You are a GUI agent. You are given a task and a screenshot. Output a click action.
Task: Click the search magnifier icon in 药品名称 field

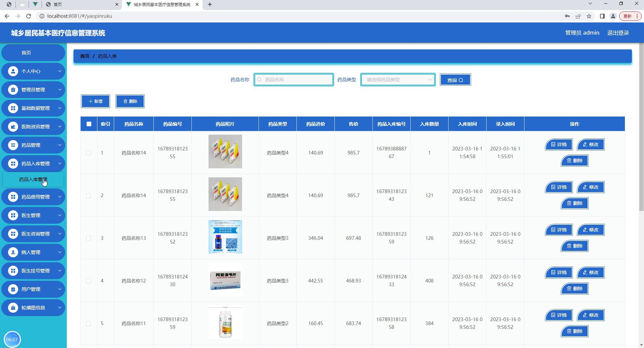[259, 80]
